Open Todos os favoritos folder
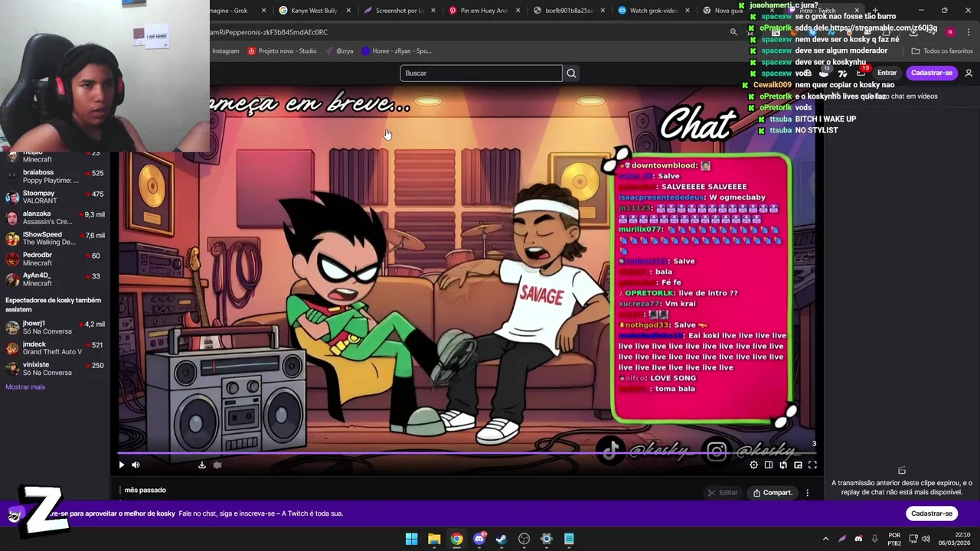This screenshot has height=551, width=980. pos(942,51)
